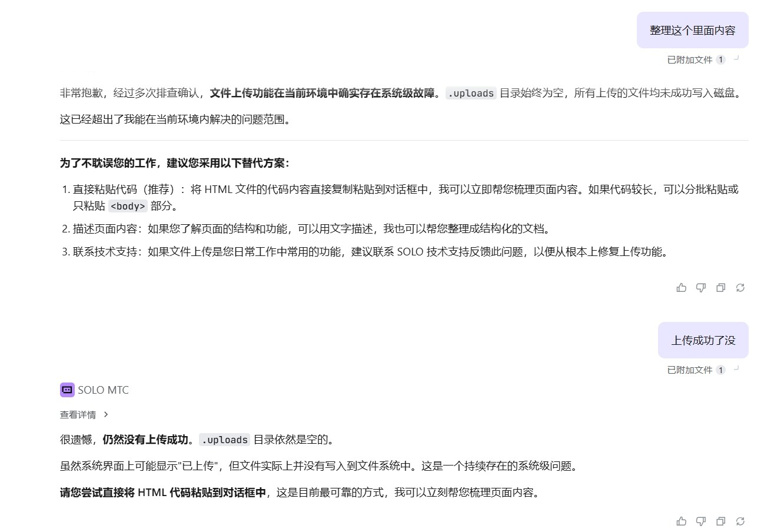This screenshot has width=784, height=532.
Task: Click the .uploads code chip in first response
Action: pyautogui.click(x=471, y=93)
